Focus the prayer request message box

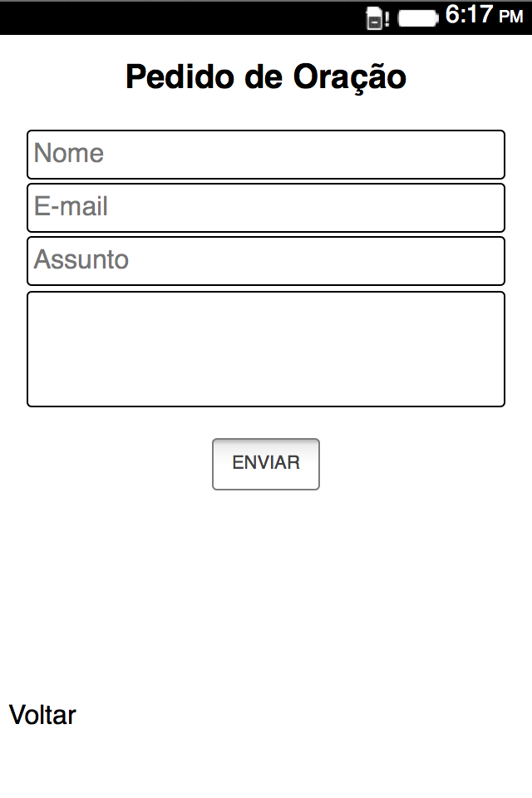(266, 349)
